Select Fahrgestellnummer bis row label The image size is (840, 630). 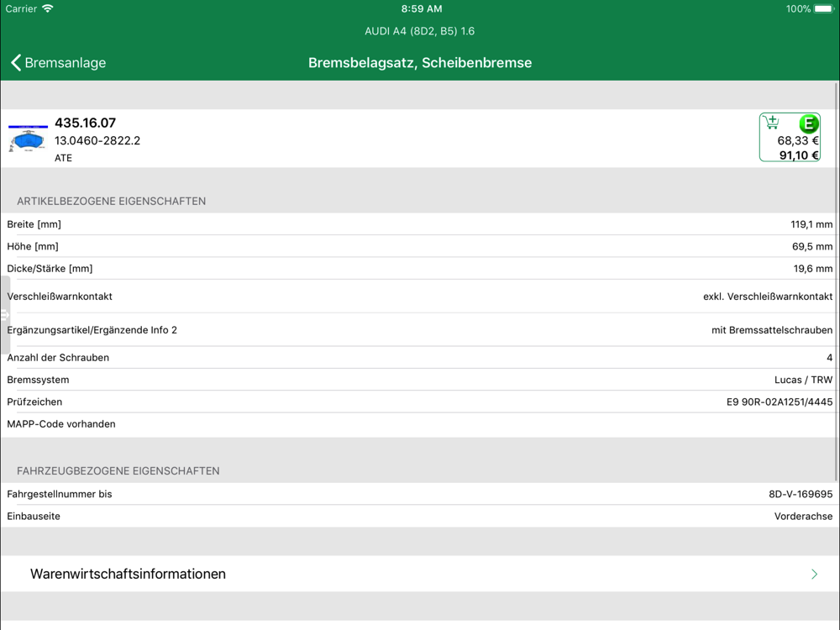(x=60, y=494)
